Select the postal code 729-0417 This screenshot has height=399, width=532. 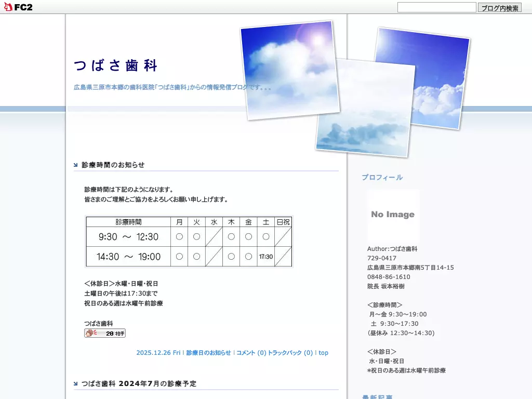(382, 258)
